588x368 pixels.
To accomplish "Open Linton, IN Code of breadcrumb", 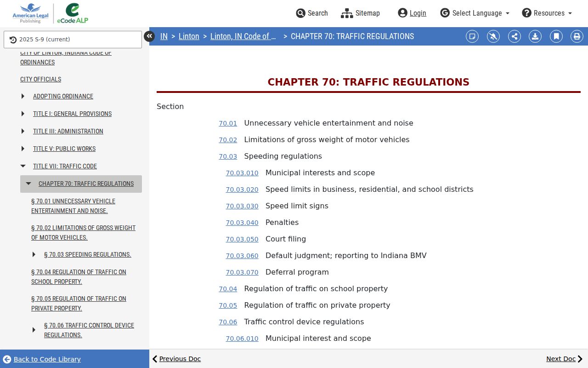I will click(243, 36).
